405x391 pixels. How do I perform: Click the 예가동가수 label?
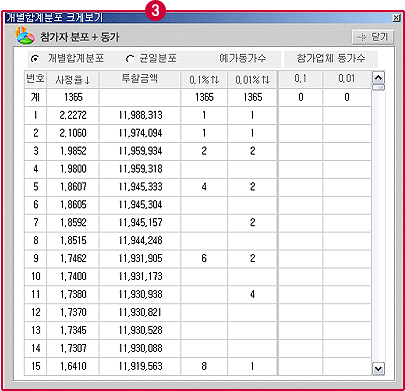(242, 58)
